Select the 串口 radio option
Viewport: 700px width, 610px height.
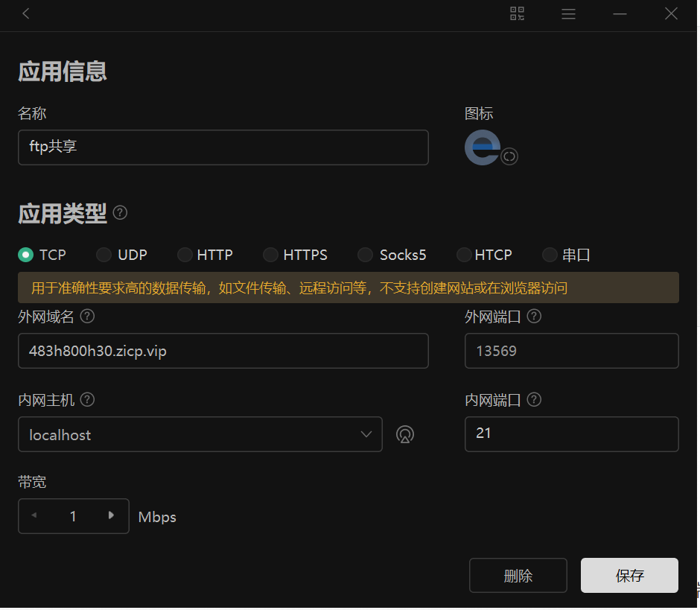[550, 255]
